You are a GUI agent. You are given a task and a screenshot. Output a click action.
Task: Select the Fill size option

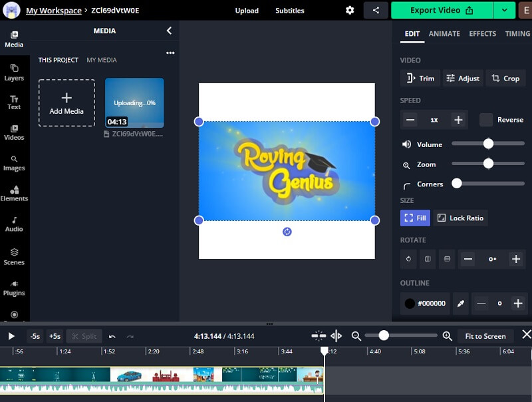point(414,218)
